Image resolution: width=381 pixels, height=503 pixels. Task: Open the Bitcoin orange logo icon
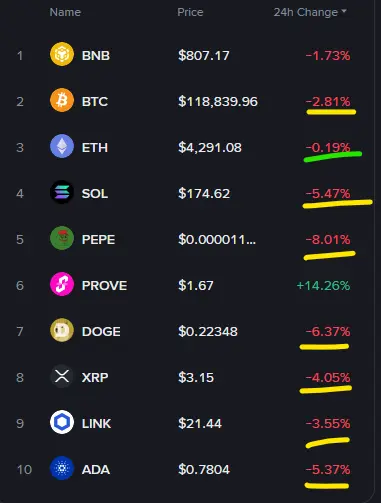(62, 100)
